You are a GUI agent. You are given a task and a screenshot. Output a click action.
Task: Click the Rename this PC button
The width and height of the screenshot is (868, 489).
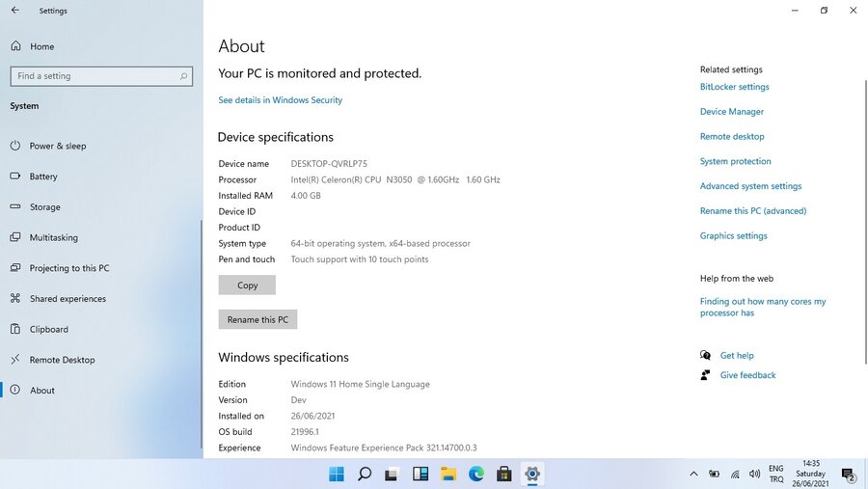258,319
